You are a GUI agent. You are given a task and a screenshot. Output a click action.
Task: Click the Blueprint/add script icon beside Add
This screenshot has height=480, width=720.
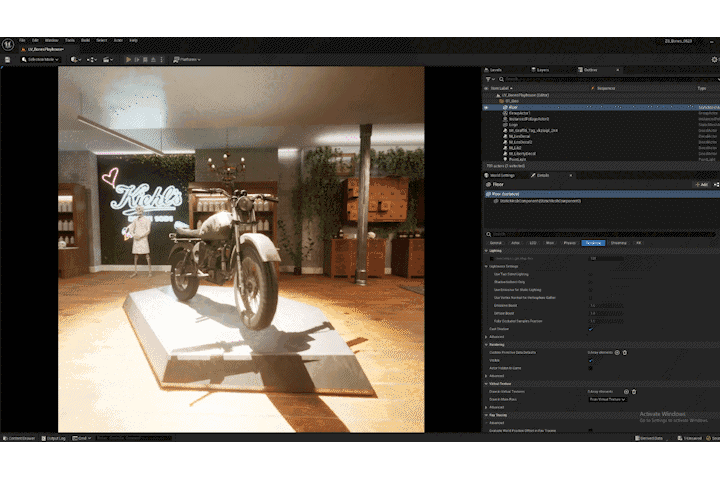[716, 185]
